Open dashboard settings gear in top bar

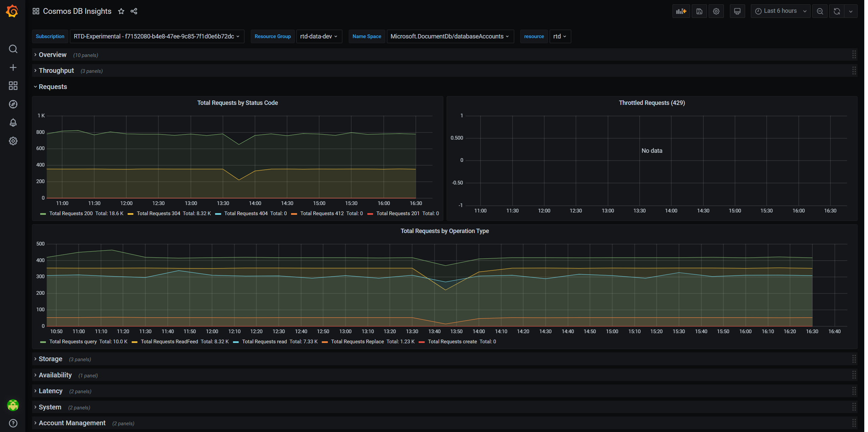tap(716, 11)
